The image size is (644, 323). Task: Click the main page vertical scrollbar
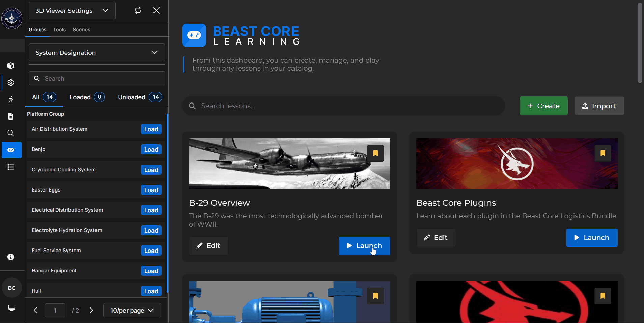click(x=640, y=43)
